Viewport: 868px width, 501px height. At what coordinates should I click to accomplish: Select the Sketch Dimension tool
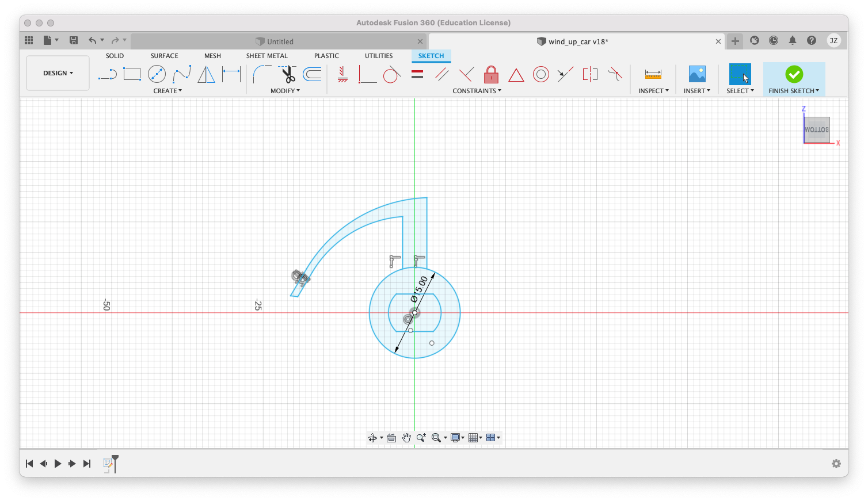231,74
